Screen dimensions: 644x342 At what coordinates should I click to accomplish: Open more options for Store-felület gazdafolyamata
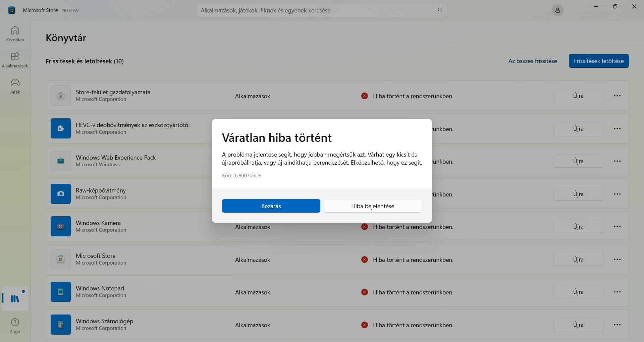point(617,96)
